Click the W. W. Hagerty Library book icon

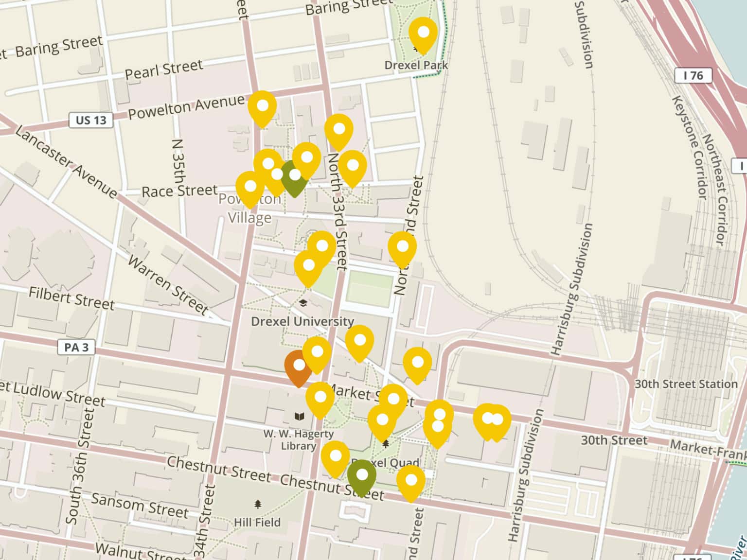pos(299,417)
